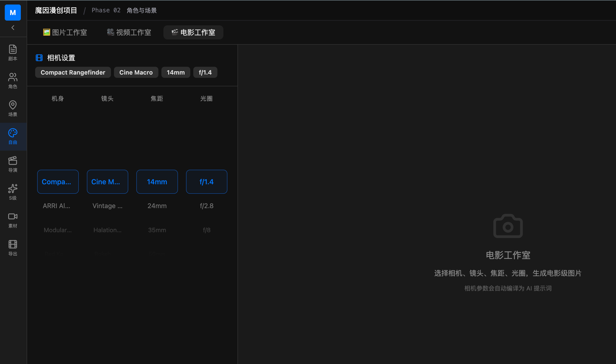The image size is (616, 364).
Task: Open the 角色 characters sidebar icon
Action: [x=13, y=80]
